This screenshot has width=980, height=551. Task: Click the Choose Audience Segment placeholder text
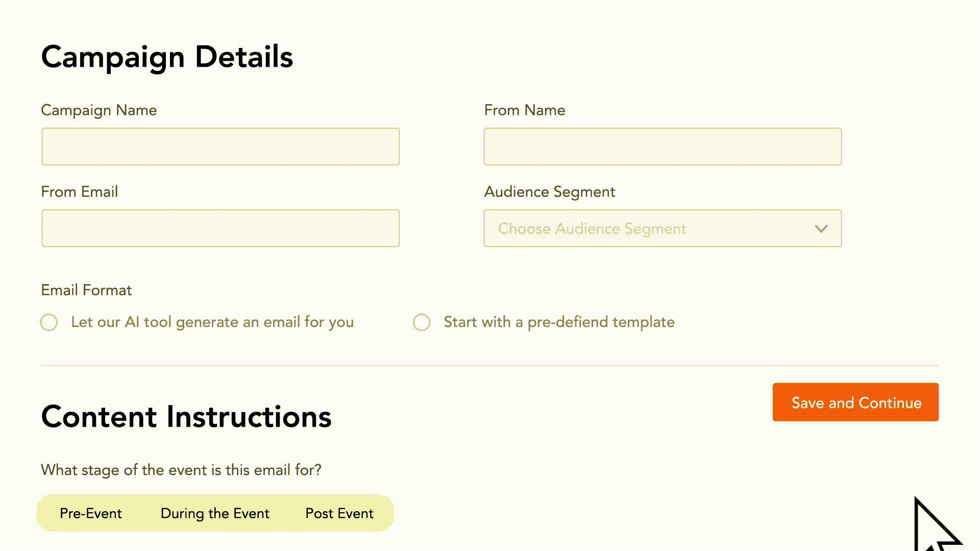592,229
